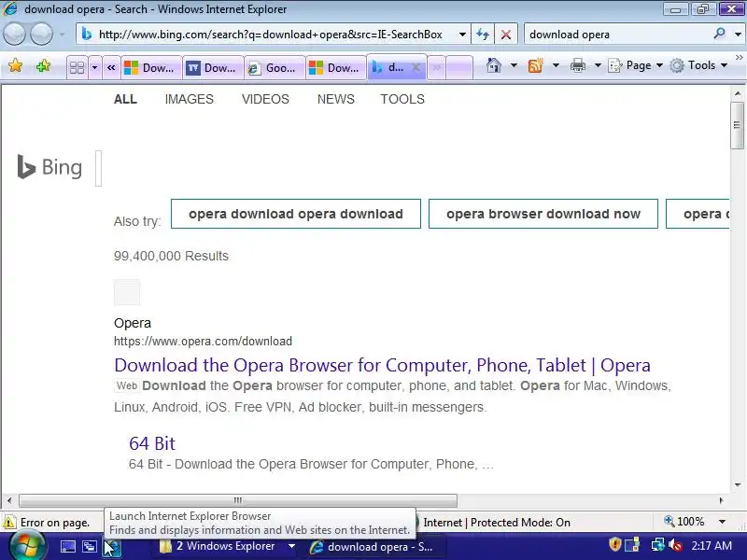Viewport: 747px width, 560px height.
Task: Click the Print icon
Action: pos(577,64)
